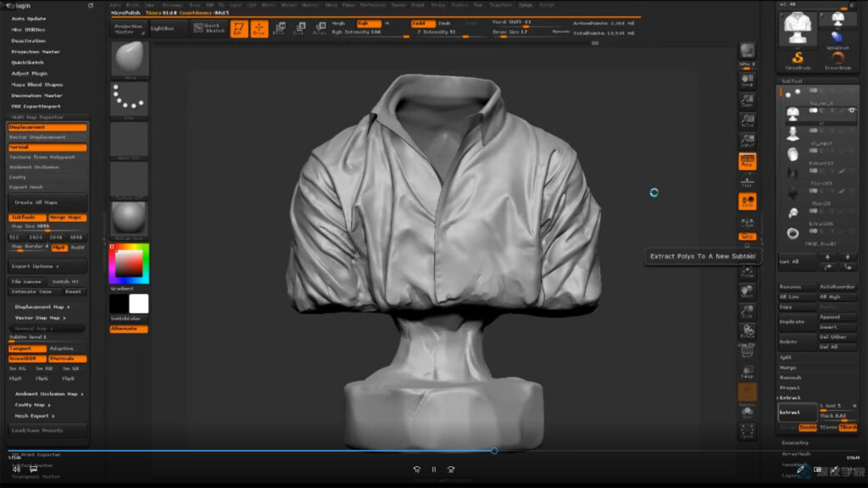Select the SimpleBrush tool icon
The width and height of the screenshot is (868, 488).
[798, 60]
